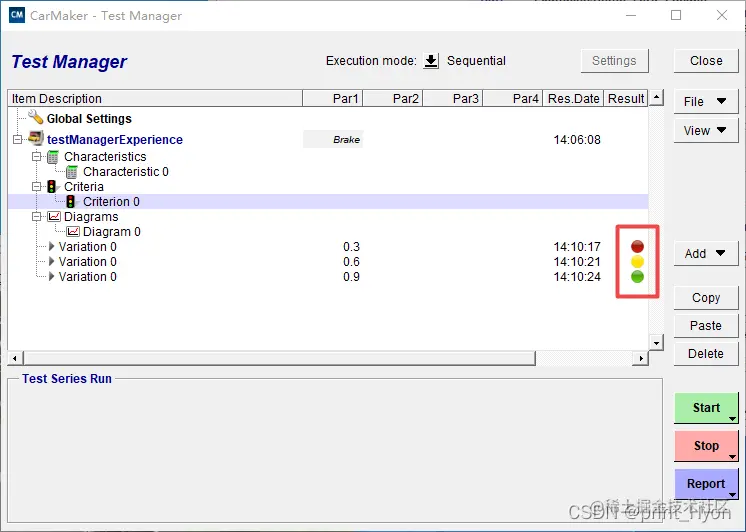Expand the Variation 0 row with 0.6
This screenshot has width=746, height=532.
tap(51, 261)
